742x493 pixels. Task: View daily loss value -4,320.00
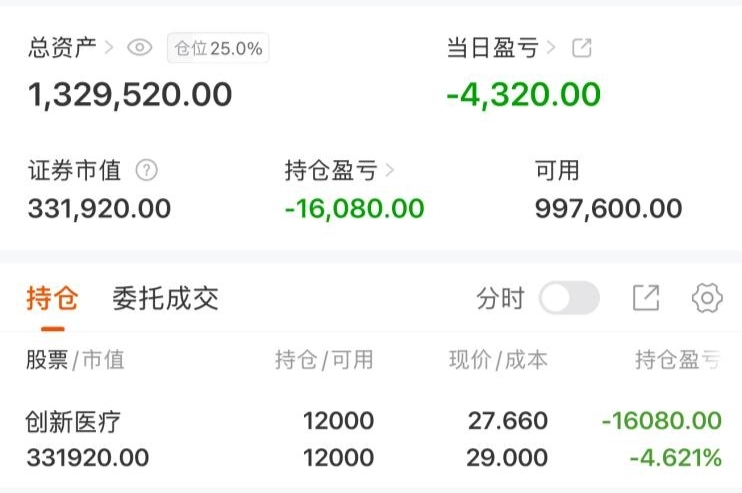point(523,94)
